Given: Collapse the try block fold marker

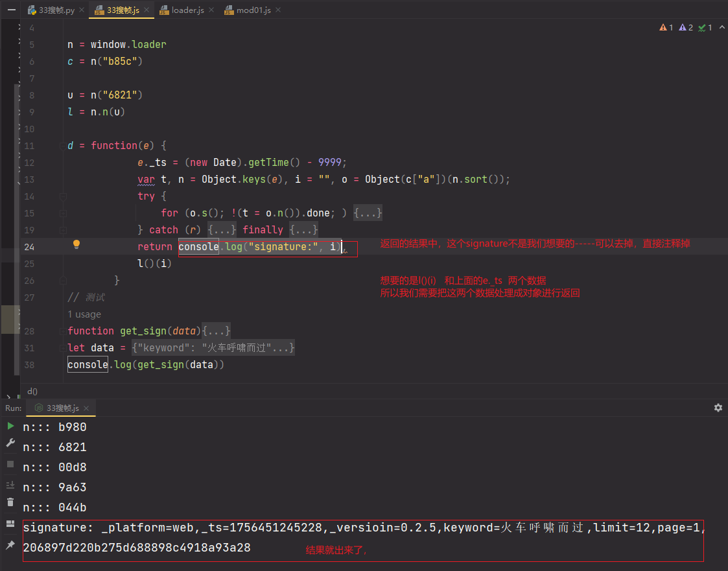Looking at the screenshot, I should tap(63, 196).
